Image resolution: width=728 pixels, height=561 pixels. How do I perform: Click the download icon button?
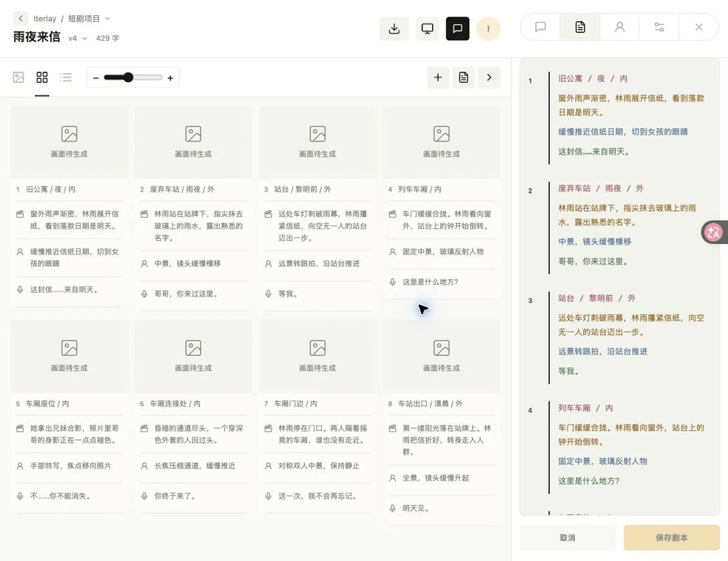click(394, 29)
